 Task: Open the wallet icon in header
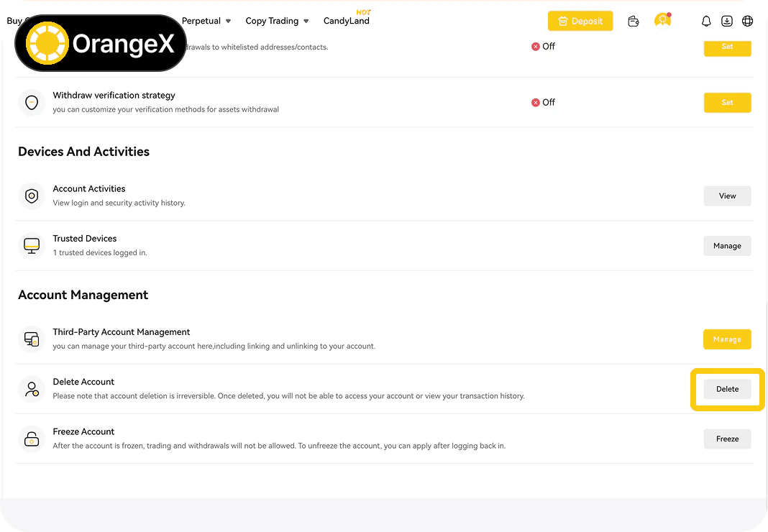point(634,21)
